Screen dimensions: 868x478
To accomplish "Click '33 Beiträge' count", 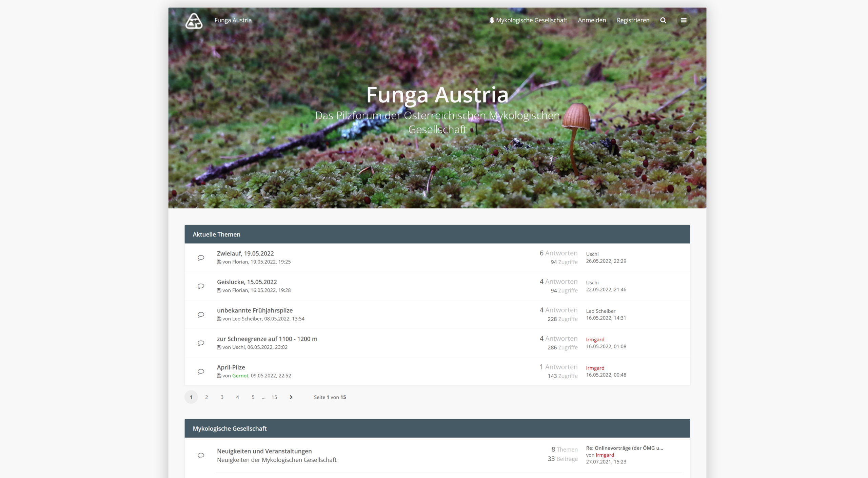I will tap(563, 459).
